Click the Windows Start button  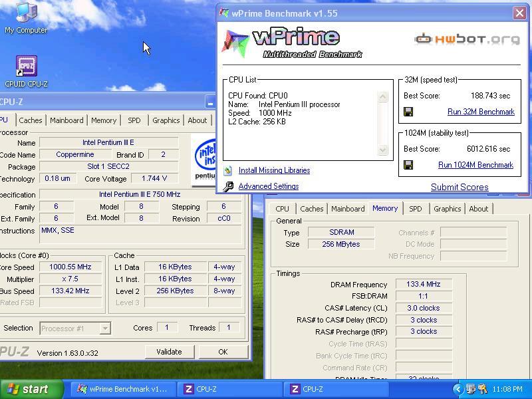(x=31, y=389)
